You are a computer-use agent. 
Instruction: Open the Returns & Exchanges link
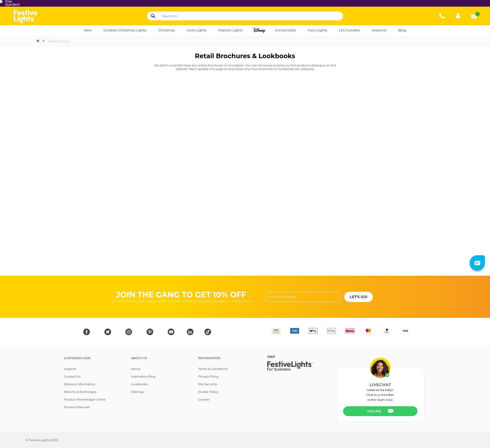pyautogui.click(x=80, y=392)
